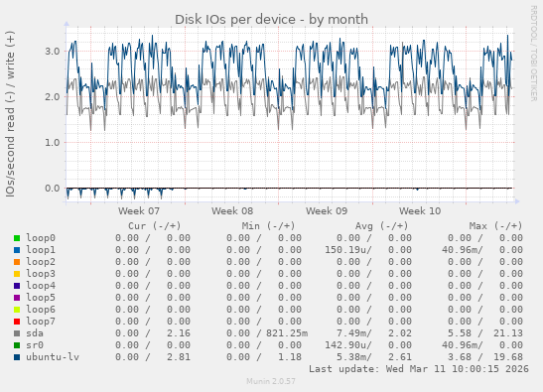
Task: Select the loop7 legend label
Action: click(x=41, y=321)
